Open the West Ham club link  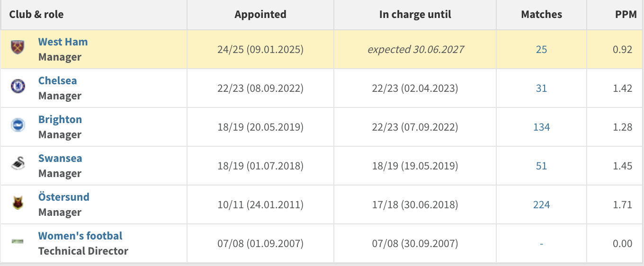pos(63,42)
